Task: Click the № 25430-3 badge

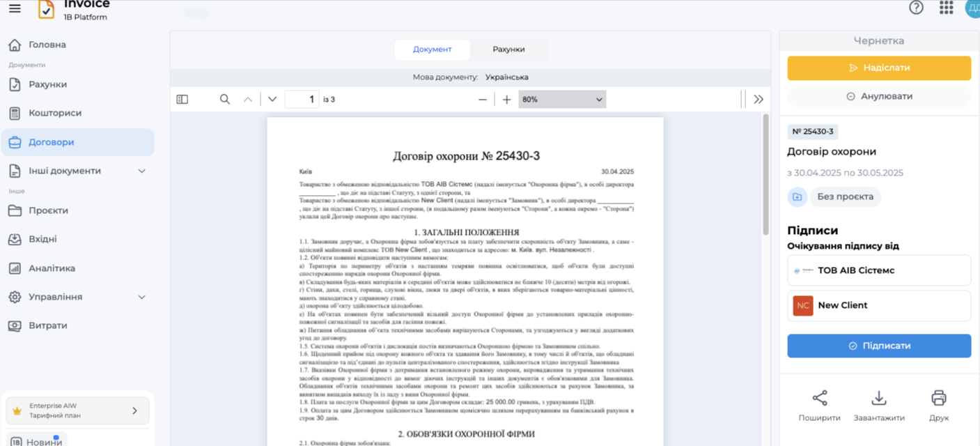Action: [x=813, y=132]
